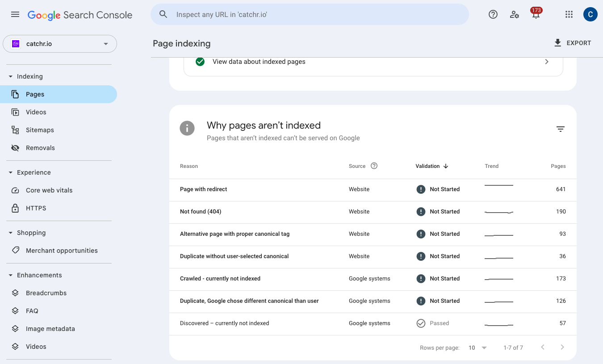603x364 pixels.
Task: Open notifications bell with 173 badge
Action: point(536,14)
